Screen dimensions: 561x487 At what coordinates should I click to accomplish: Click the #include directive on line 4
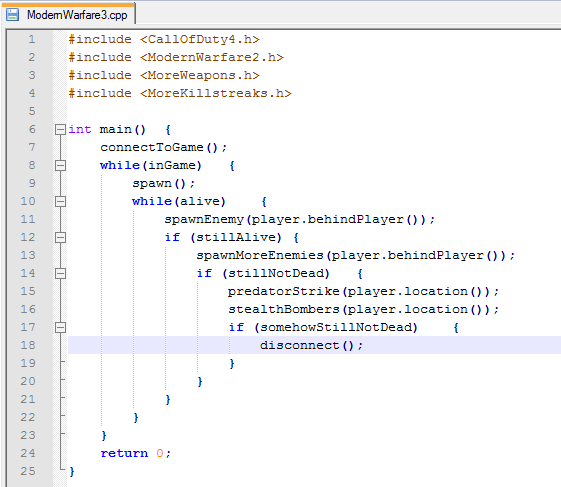[x=100, y=93]
